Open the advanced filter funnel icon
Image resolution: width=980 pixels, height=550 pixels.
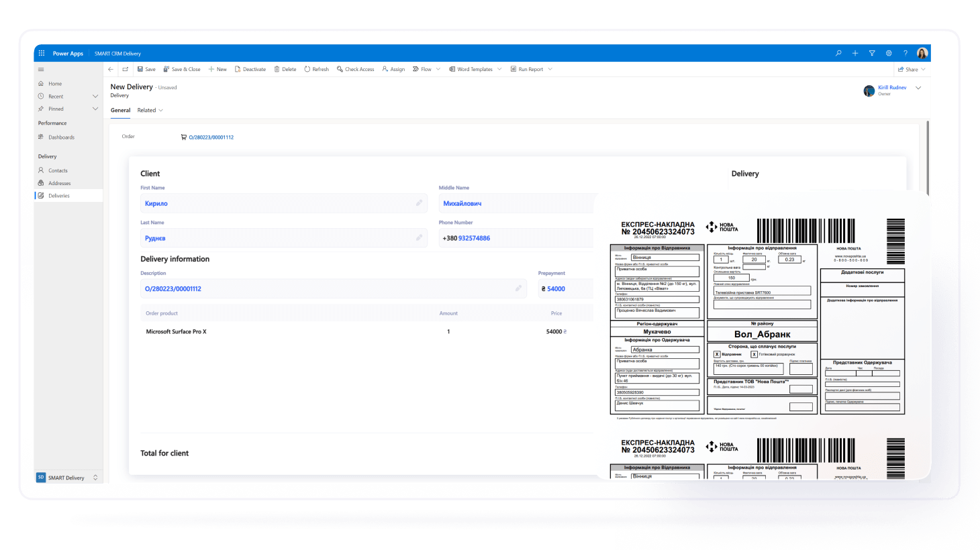click(872, 53)
